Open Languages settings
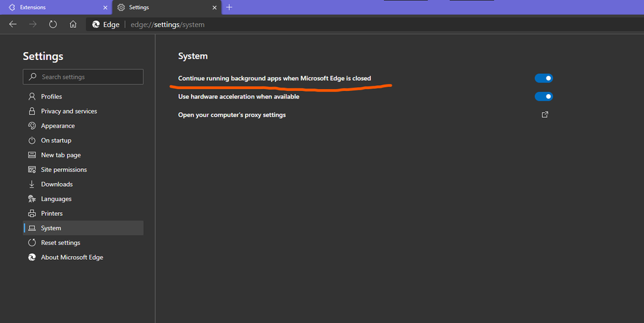 [83, 199]
